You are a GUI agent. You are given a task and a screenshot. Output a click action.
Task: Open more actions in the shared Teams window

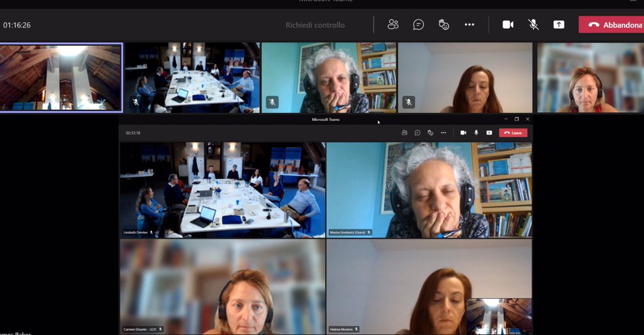click(443, 133)
